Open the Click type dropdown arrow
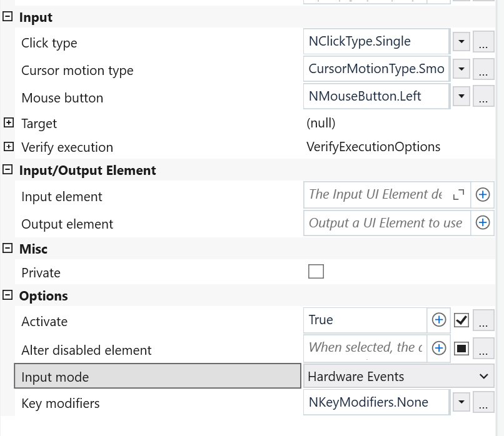 point(461,43)
